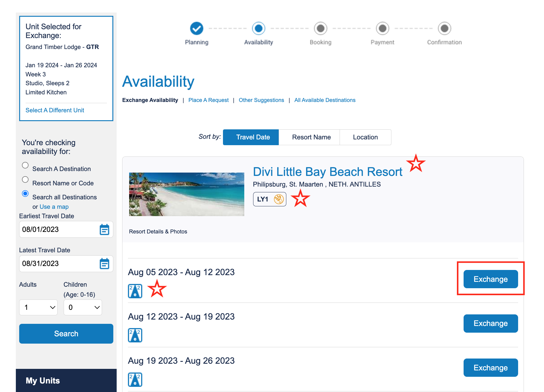
Task: Open the Place A Request link
Action: click(x=209, y=100)
